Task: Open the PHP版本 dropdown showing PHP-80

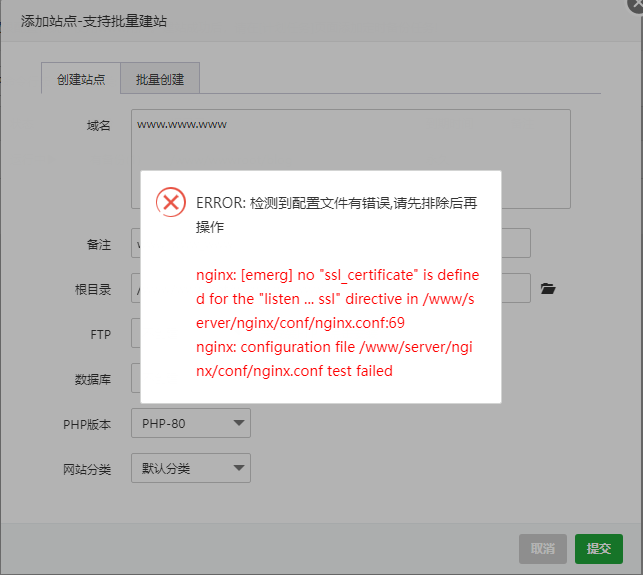Action: [191, 423]
